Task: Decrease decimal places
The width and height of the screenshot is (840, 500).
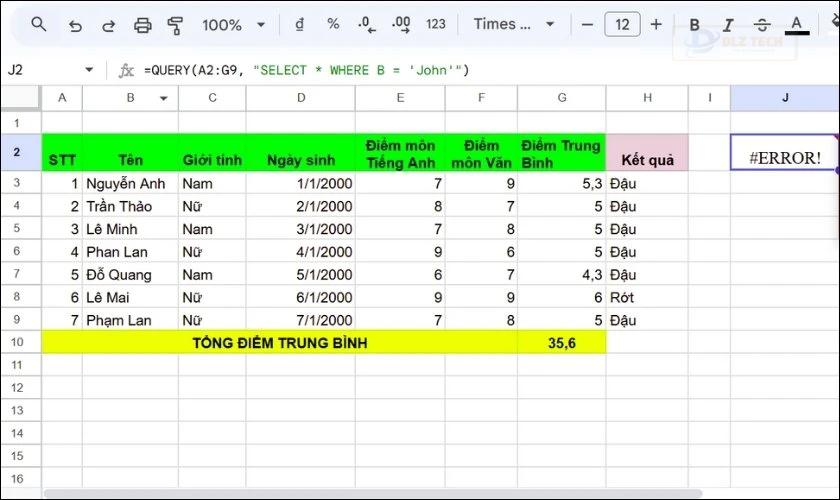Action: point(367,25)
